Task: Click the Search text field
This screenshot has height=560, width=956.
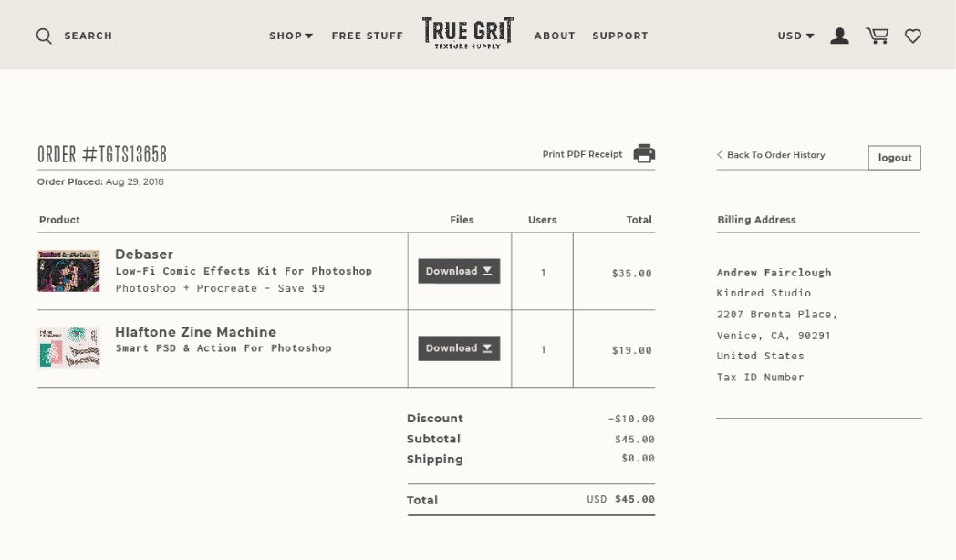Action: (x=88, y=36)
